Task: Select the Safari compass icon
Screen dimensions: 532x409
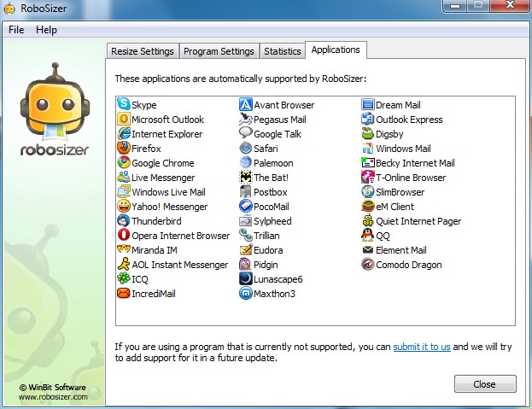Action: (246, 149)
